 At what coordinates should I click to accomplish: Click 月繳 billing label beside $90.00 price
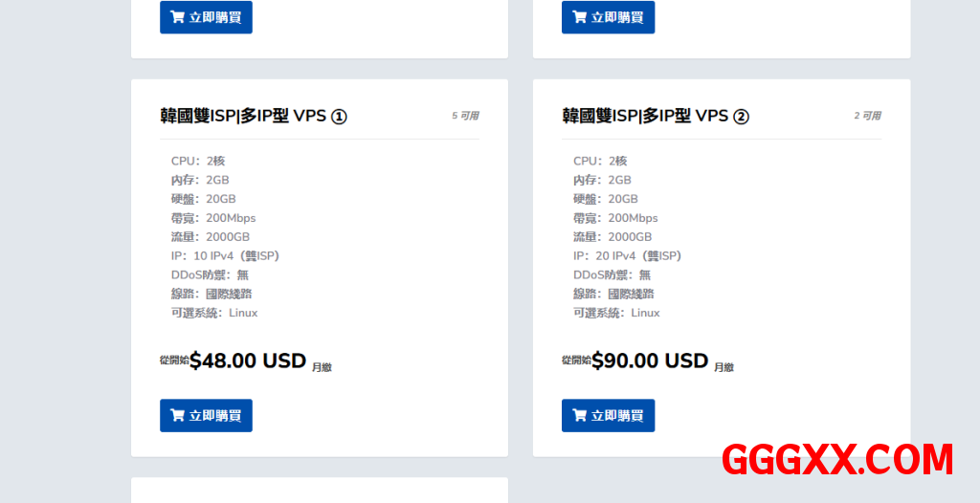(724, 367)
